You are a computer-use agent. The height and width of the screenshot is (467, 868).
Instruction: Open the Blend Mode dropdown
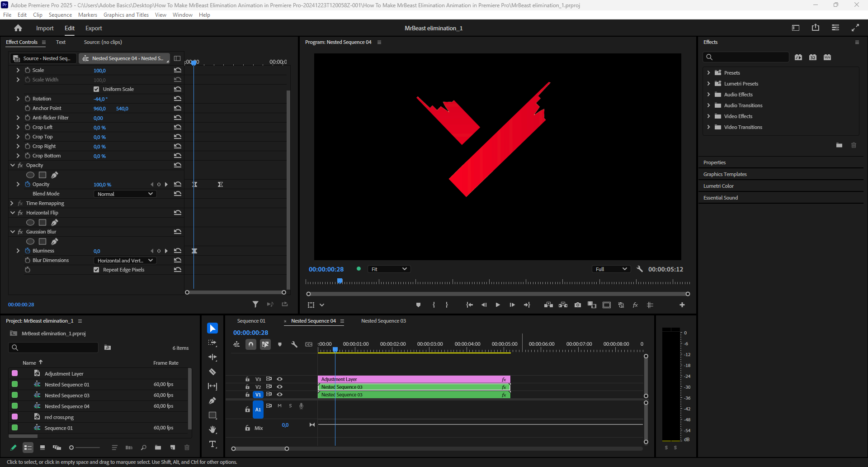click(125, 194)
